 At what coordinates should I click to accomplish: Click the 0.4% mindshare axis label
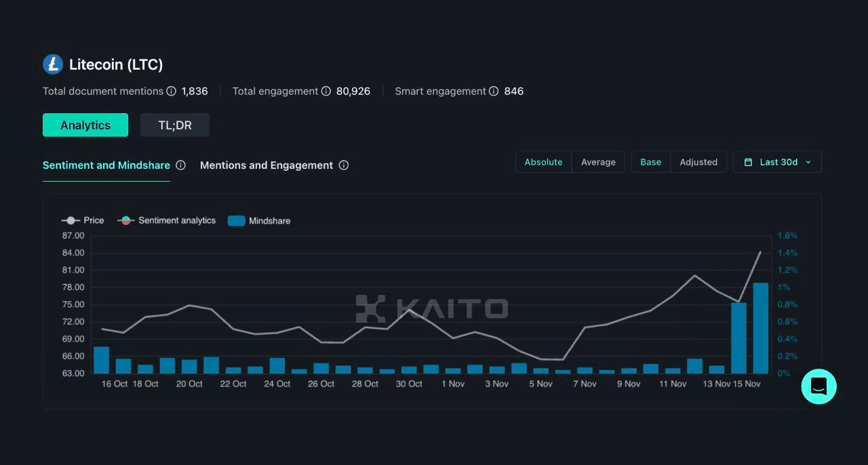(x=788, y=339)
